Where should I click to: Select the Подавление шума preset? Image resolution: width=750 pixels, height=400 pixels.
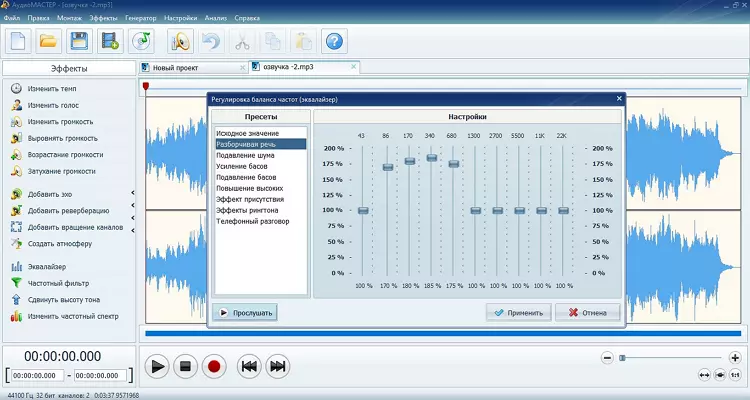(243, 155)
